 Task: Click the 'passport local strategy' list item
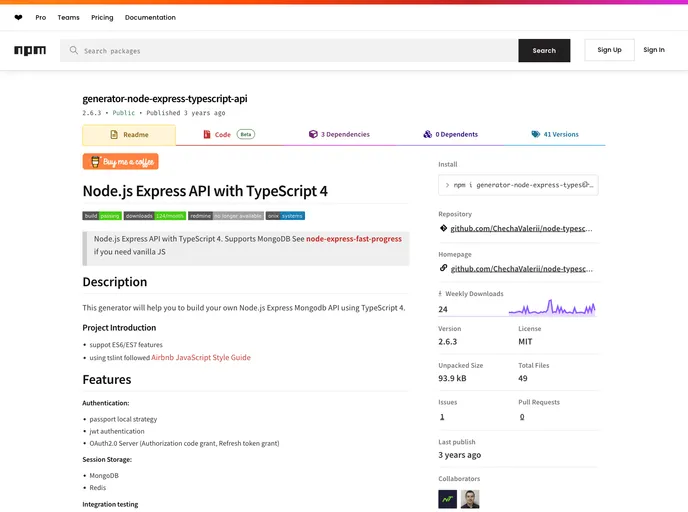coord(123,419)
